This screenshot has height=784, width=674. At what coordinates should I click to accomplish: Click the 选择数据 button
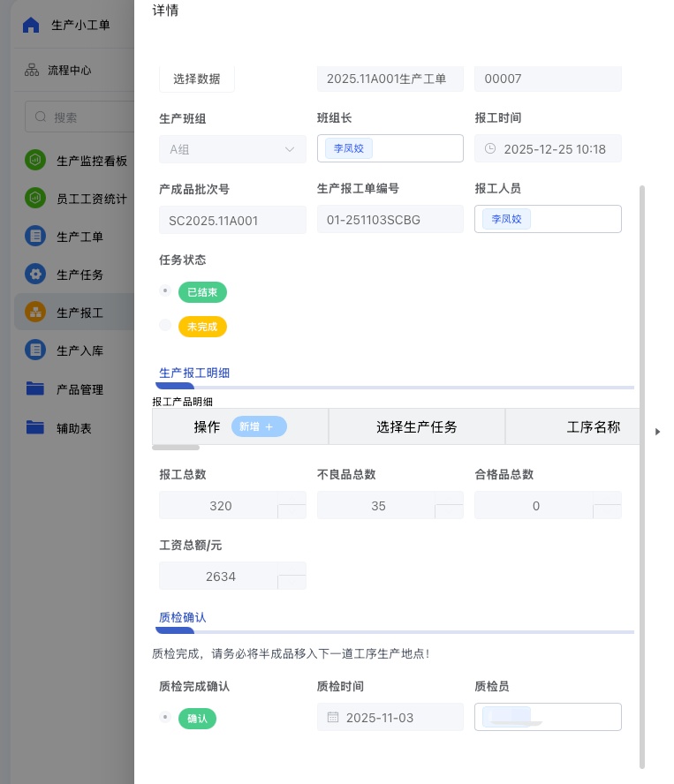click(197, 79)
